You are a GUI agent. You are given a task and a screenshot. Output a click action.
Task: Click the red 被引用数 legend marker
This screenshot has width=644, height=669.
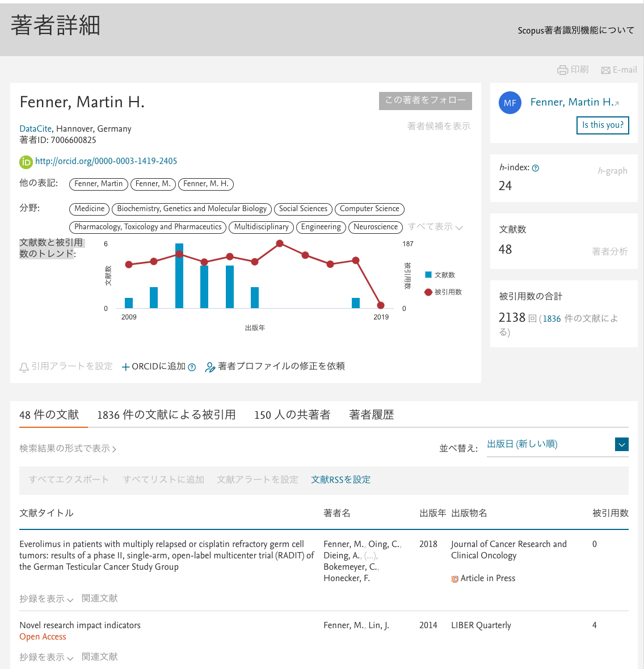click(428, 292)
